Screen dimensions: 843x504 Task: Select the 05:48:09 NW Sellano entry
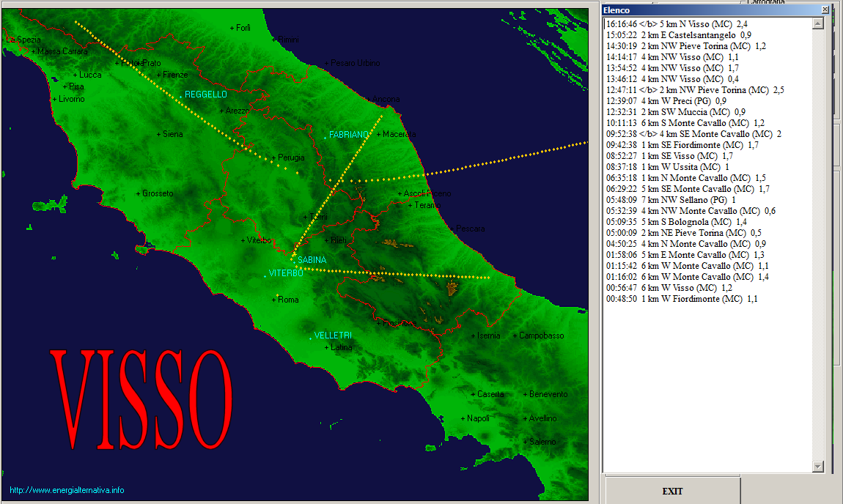point(671,200)
